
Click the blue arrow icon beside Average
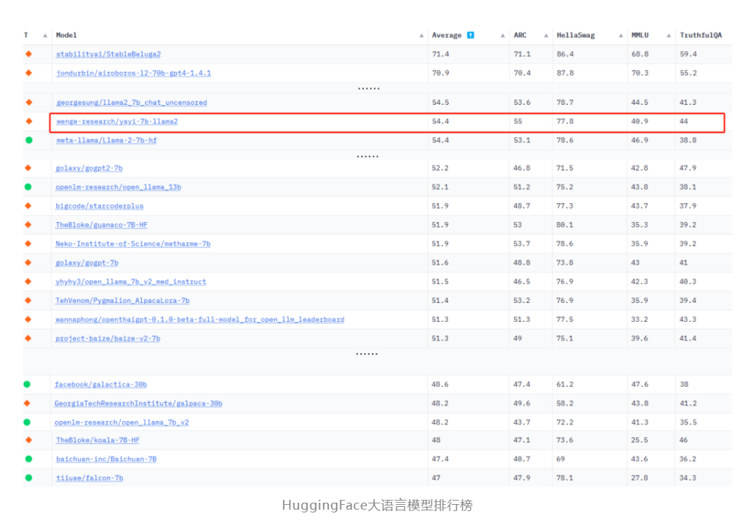click(470, 35)
